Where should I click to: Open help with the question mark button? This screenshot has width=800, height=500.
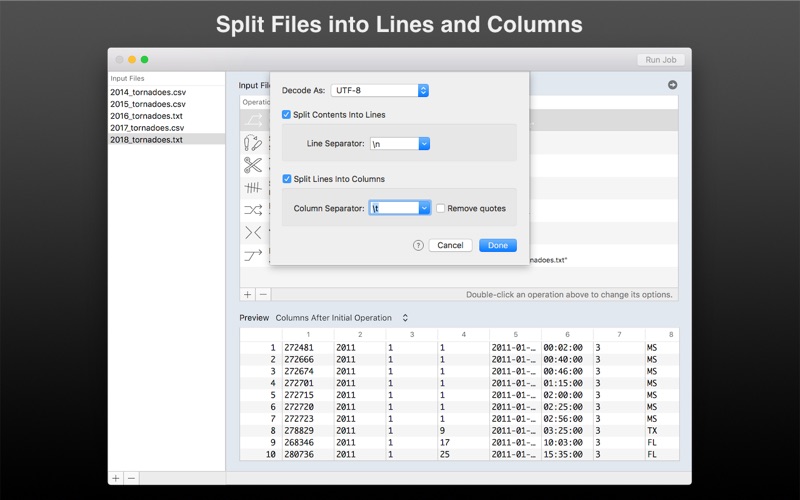(418, 245)
